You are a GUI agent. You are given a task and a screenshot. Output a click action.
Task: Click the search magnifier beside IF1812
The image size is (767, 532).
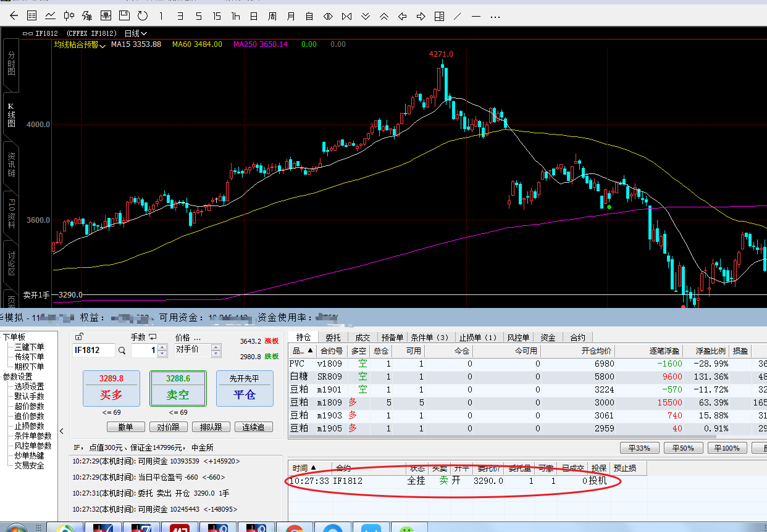click(x=122, y=351)
